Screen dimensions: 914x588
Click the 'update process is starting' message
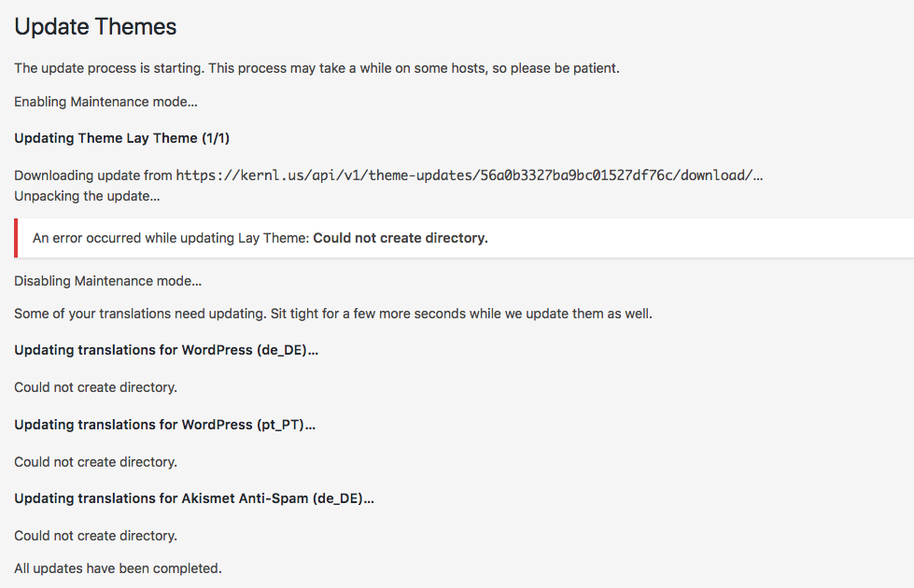[x=316, y=68]
